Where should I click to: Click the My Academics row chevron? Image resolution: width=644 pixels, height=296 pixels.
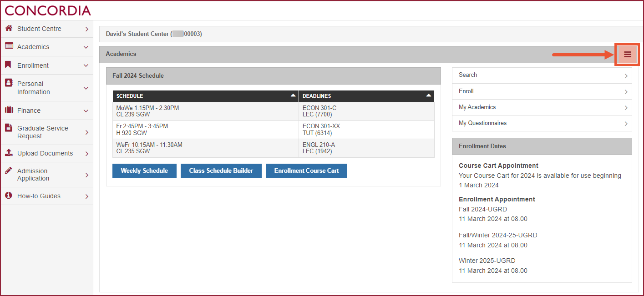[626, 108]
